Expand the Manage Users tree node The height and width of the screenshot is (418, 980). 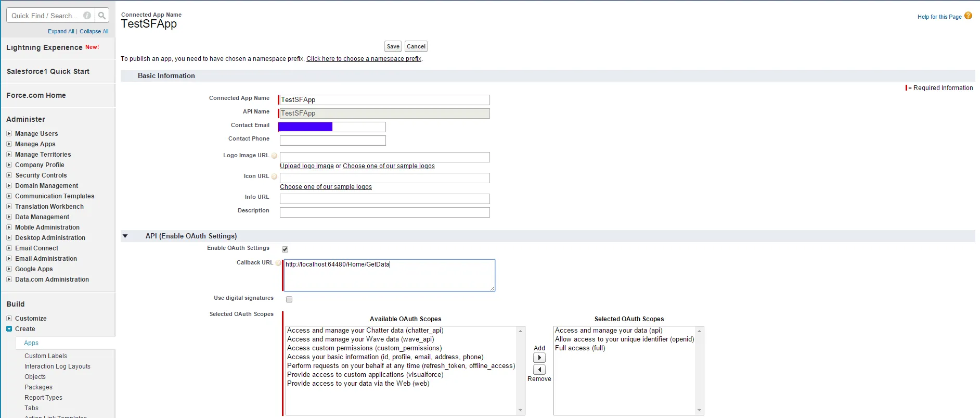tap(9, 134)
